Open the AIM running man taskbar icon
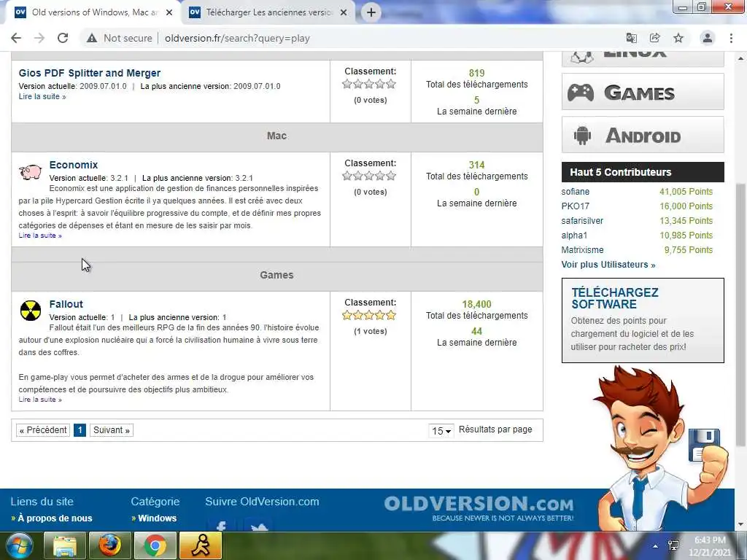 (200, 545)
